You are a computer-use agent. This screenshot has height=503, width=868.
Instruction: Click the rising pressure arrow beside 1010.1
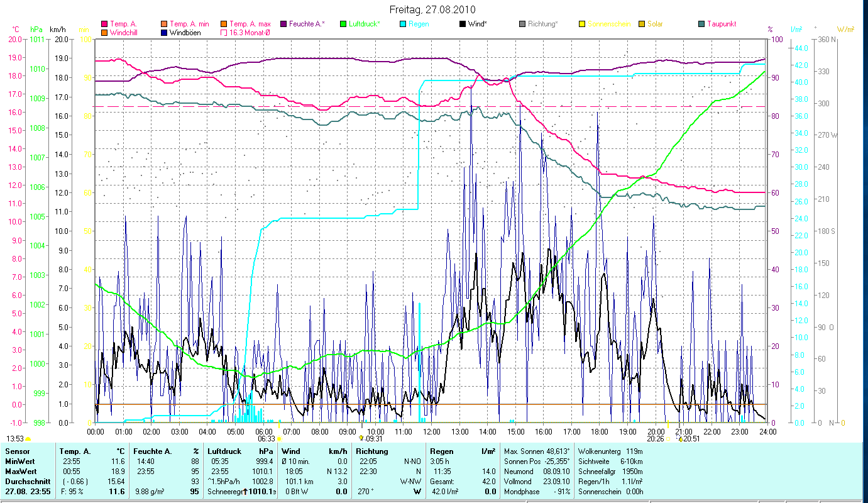pos(245,491)
